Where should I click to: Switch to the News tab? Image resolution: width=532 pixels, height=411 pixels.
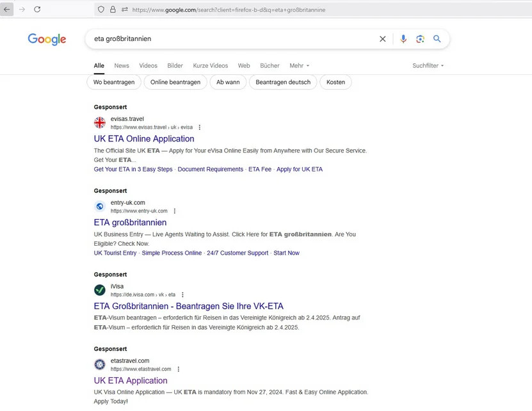click(x=122, y=65)
